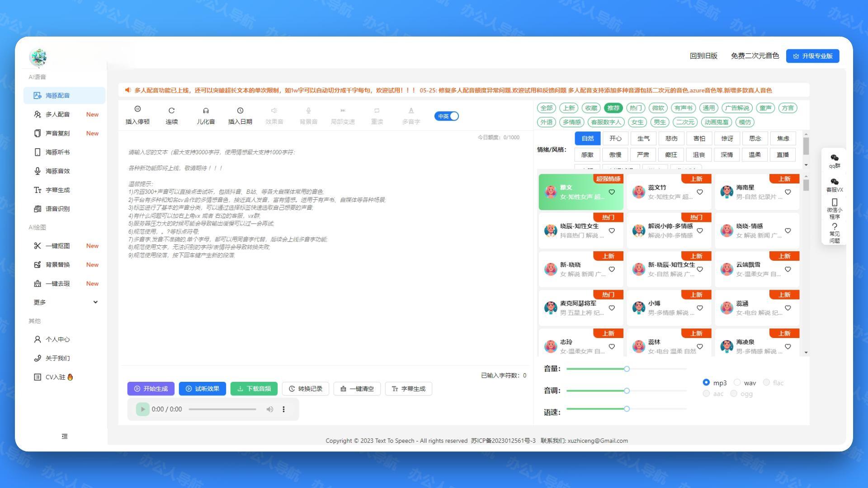The width and height of the screenshot is (868, 488).
Task: Favorite the 蕊文竹 voice with heart icon
Action: pos(699,192)
